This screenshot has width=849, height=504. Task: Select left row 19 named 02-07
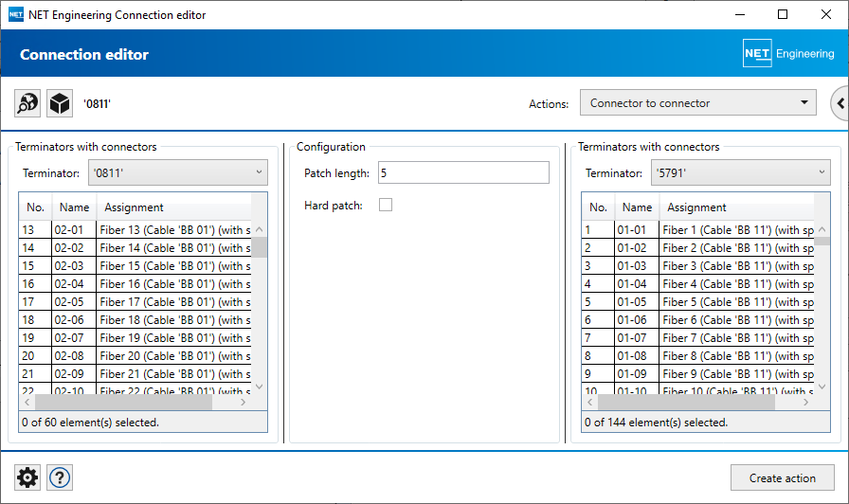tap(135, 338)
